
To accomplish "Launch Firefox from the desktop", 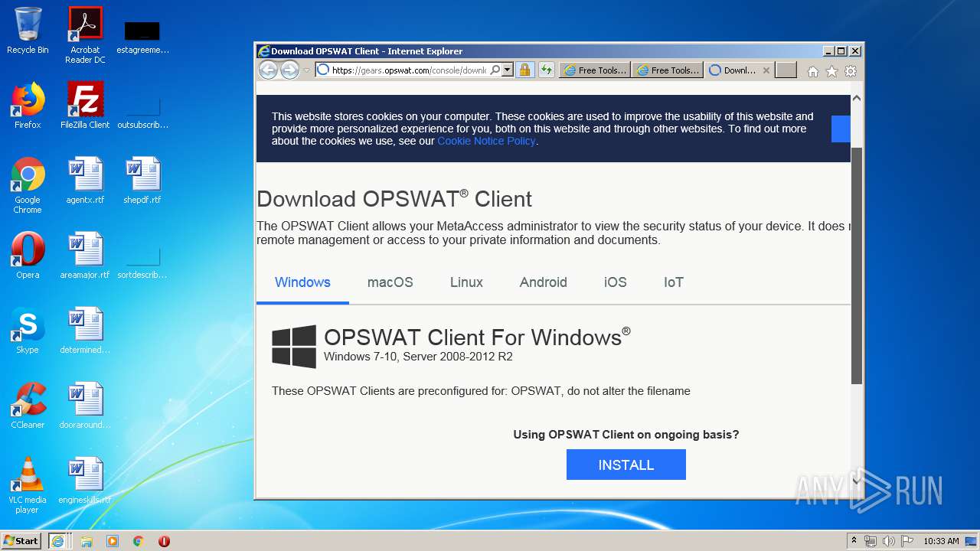I will (x=28, y=106).
